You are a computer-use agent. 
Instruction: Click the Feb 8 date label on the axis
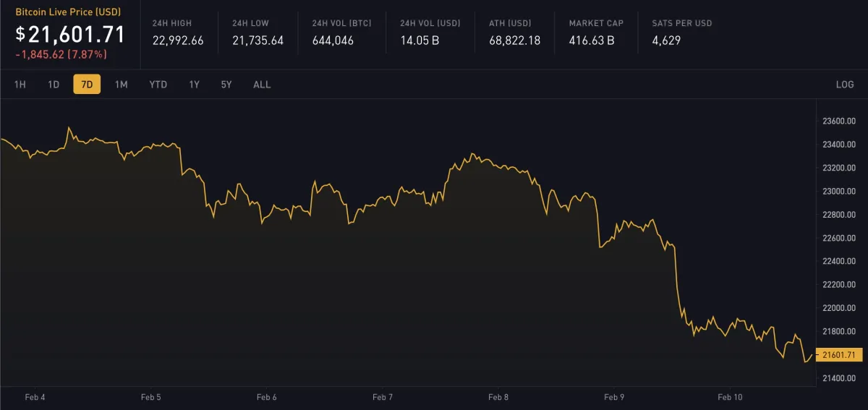click(498, 397)
